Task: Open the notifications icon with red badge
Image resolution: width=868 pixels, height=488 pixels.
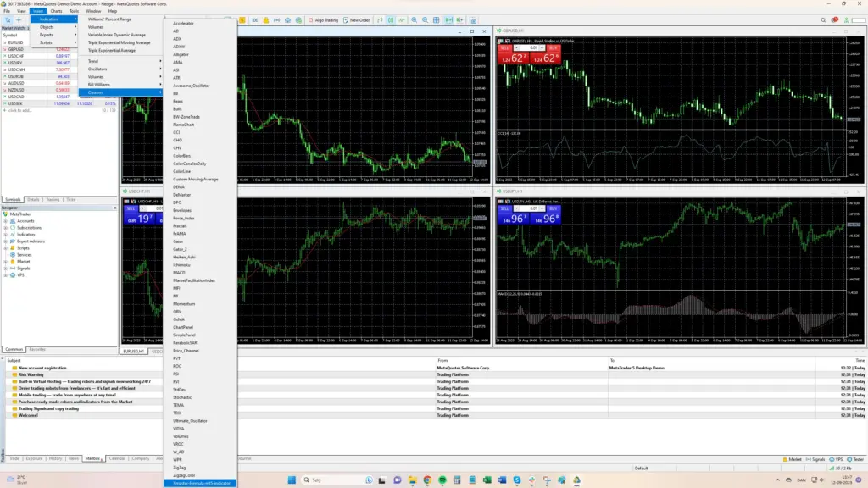Action: 835,20
